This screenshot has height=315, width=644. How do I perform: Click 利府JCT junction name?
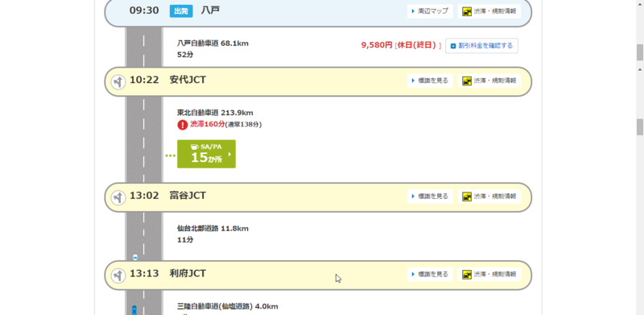188,273
